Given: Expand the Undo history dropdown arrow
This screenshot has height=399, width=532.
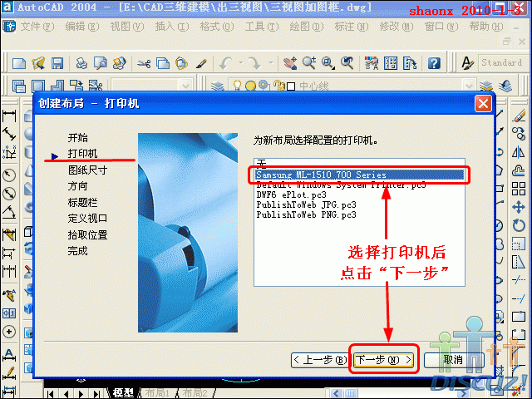Looking at the screenshot, I should (241, 63).
